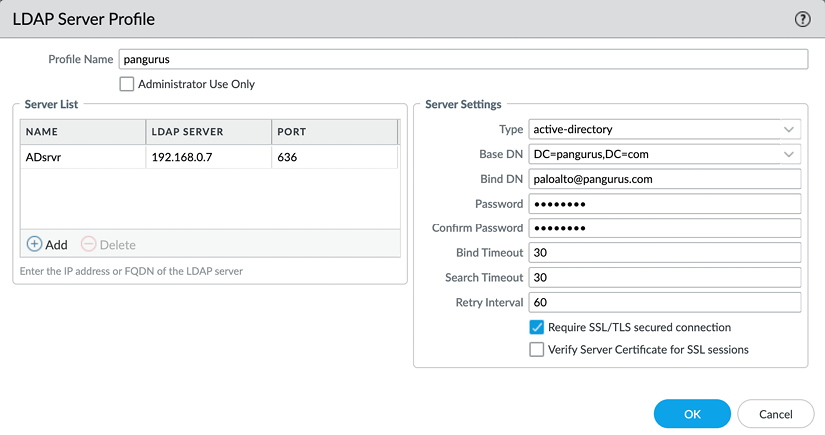Click the Bind Timeout field
Image resolution: width=825 pixels, height=435 pixels.
pyautogui.click(x=665, y=252)
